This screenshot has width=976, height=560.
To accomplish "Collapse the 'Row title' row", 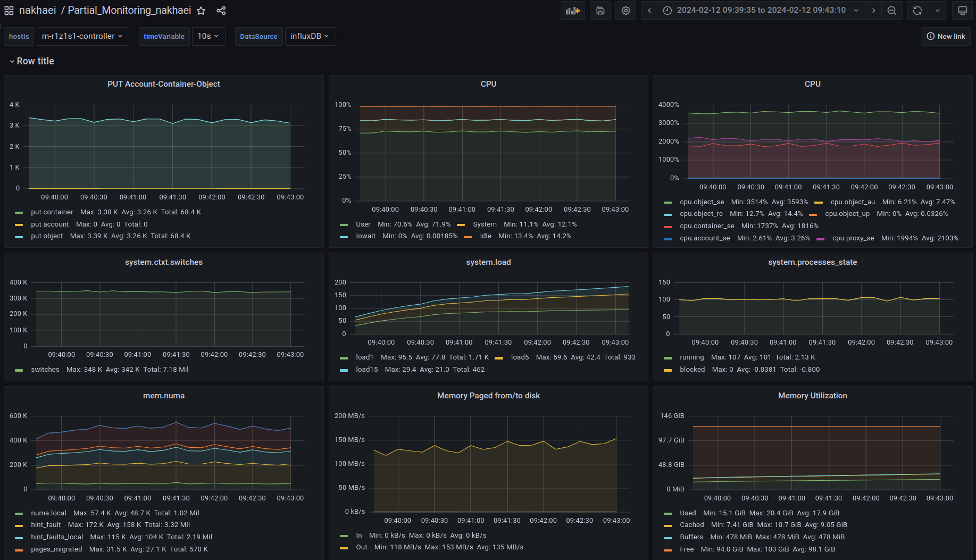I will tap(32, 61).
